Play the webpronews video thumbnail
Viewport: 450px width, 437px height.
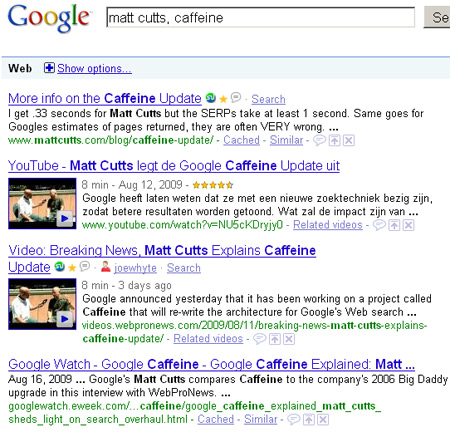pos(42,304)
